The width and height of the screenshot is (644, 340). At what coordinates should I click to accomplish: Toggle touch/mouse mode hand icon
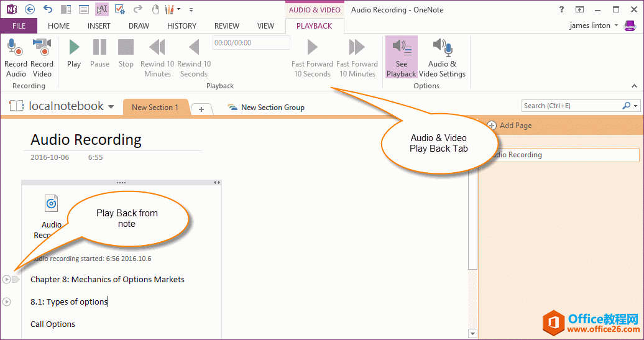click(x=156, y=9)
